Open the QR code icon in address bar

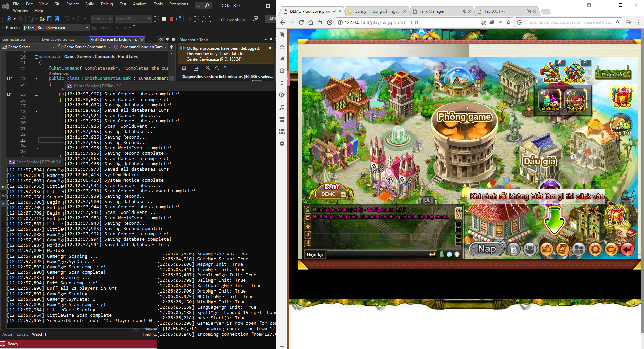pos(483,22)
